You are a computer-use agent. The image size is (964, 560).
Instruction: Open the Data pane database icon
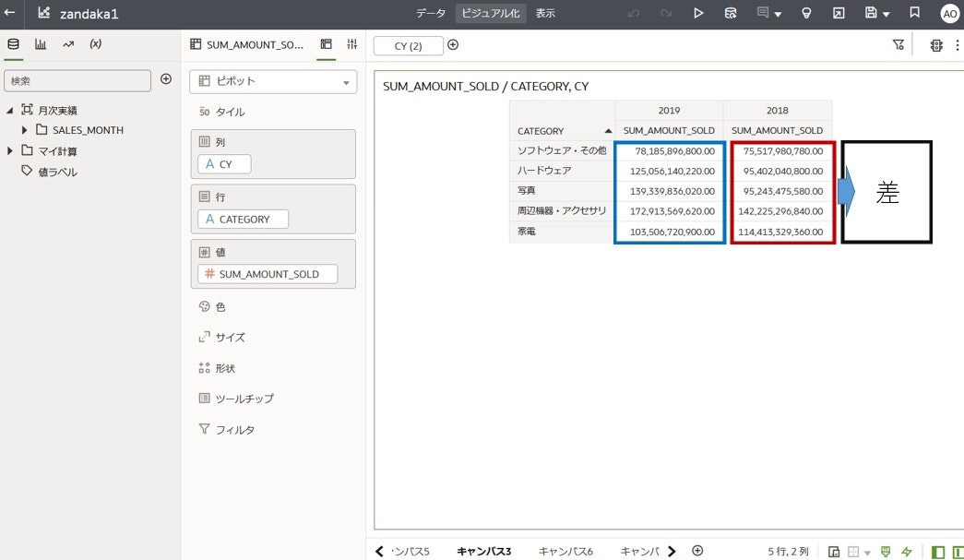[x=13, y=43]
